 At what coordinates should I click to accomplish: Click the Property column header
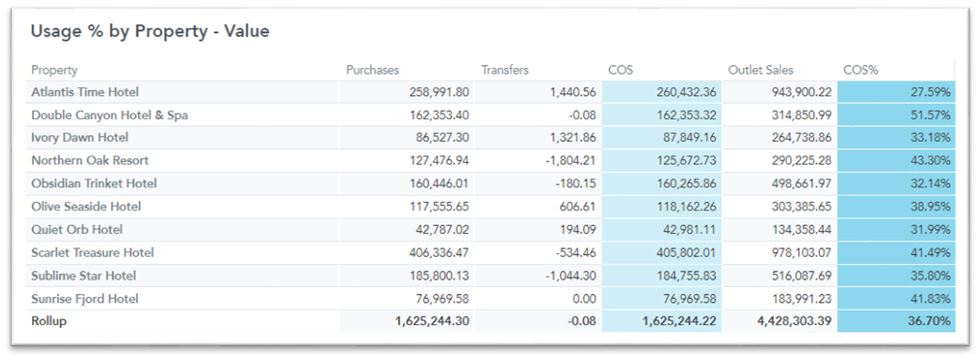[54, 71]
